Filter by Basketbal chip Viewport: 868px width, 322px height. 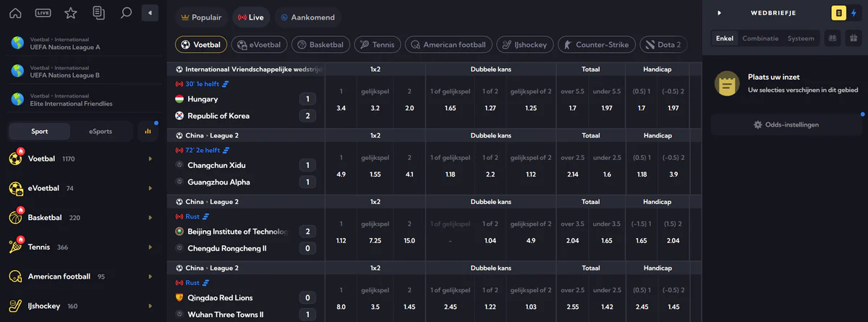(x=320, y=45)
